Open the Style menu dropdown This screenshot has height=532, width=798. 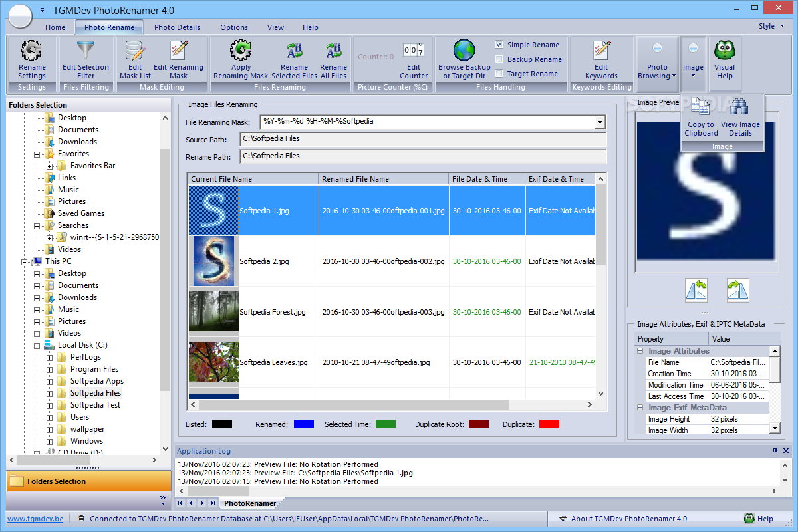point(771,27)
